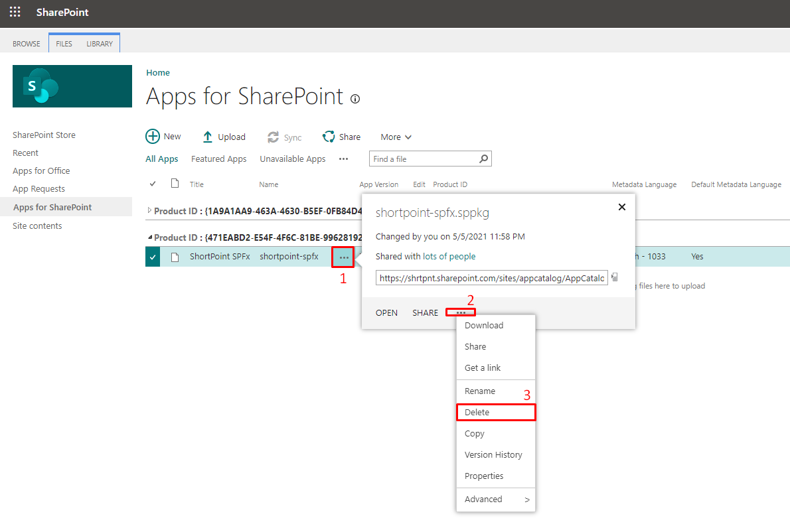Select the Featured Apps view
This screenshot has width=790, height=532.
(218, 159)
